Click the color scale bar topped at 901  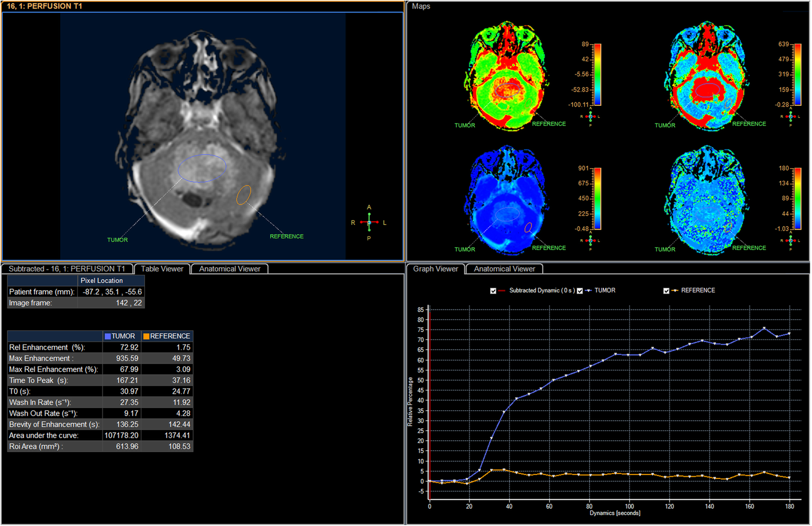click(597, 199)
